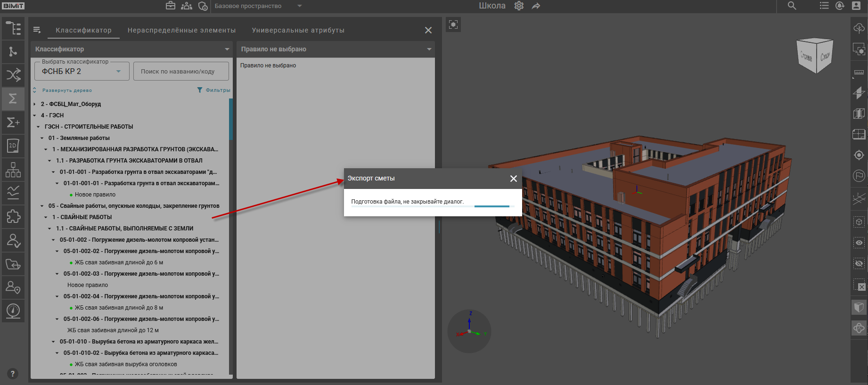Click the search magnifier in top bar
Viewport: 868px width, 385px height.
click(x=792, y=6)
